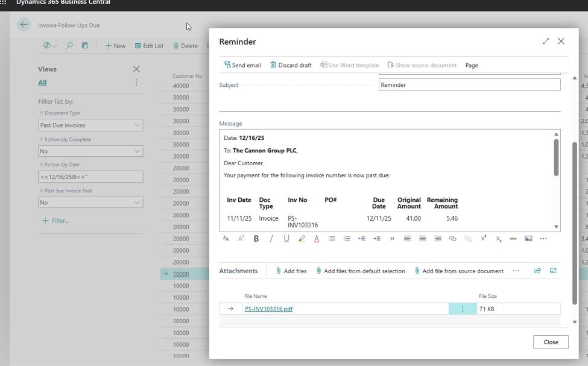Click Add files from default selection

click(x=361, y=271)
